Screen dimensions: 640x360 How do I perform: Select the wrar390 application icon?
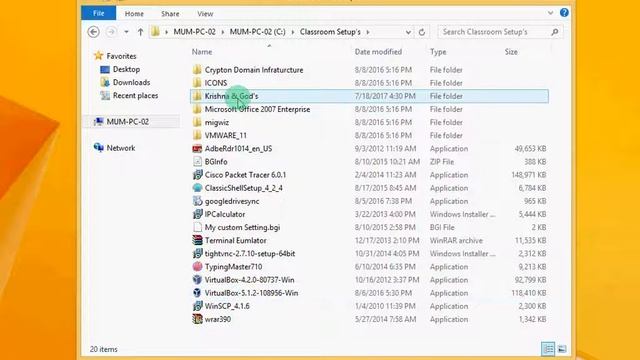pyautogui.click(x=197, y=319)
